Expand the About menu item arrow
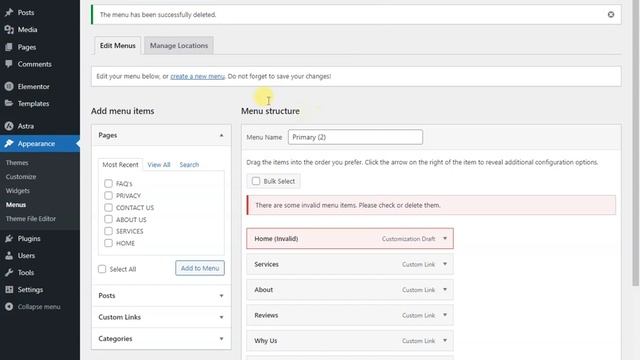This screenshot has height=360, width=640. coord(445,289)
